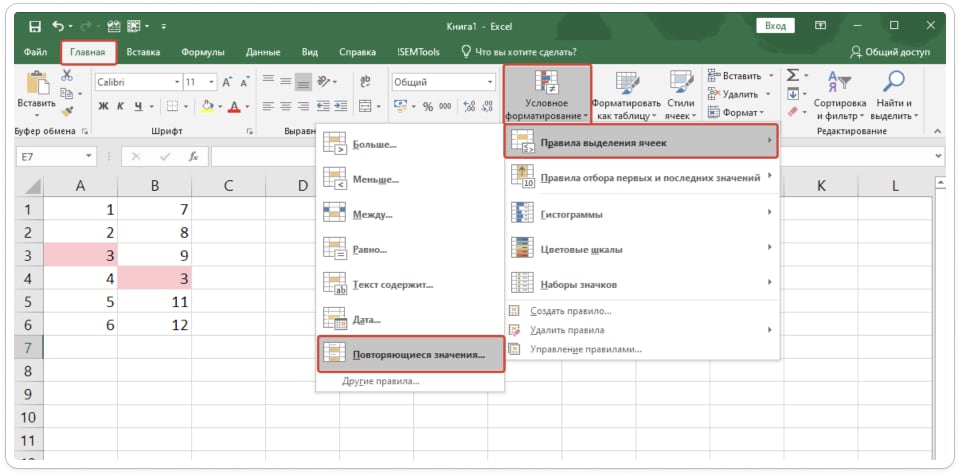Click the Вход sign-in button
This screenshot has height=476, width=960.
pyautogui.click(x=774, y=25)
